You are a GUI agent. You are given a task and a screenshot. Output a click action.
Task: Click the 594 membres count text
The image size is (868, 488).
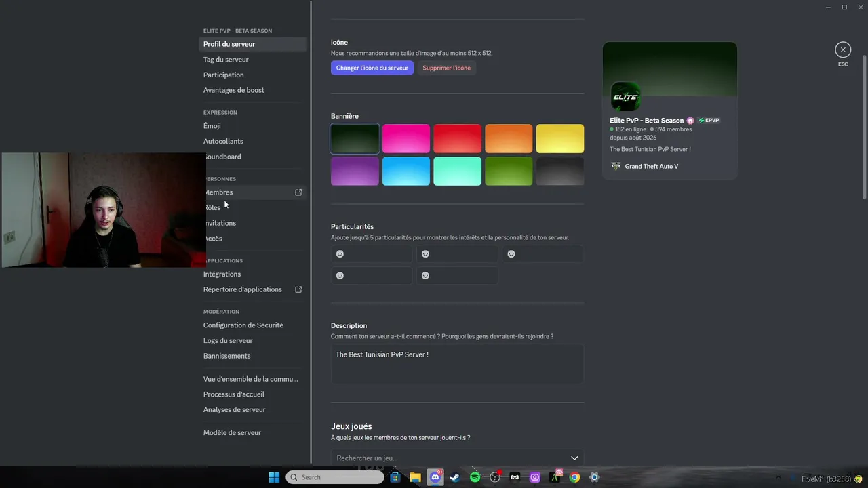[x=673, y=129]
